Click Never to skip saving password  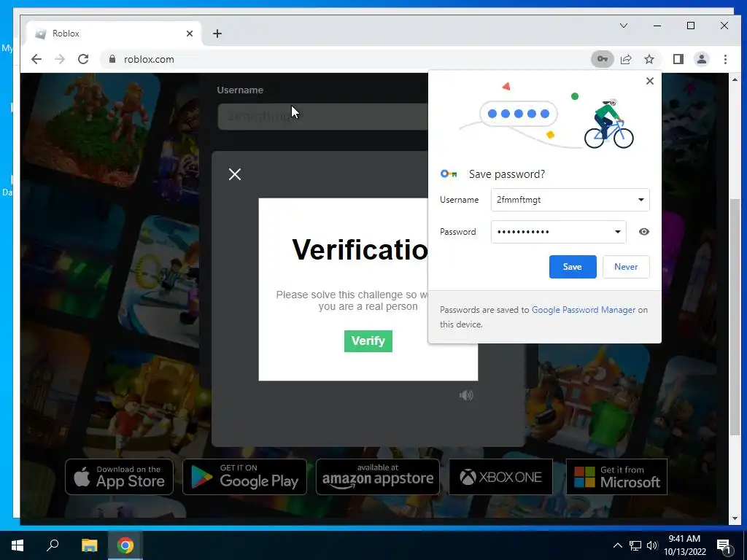coord(626,267)
